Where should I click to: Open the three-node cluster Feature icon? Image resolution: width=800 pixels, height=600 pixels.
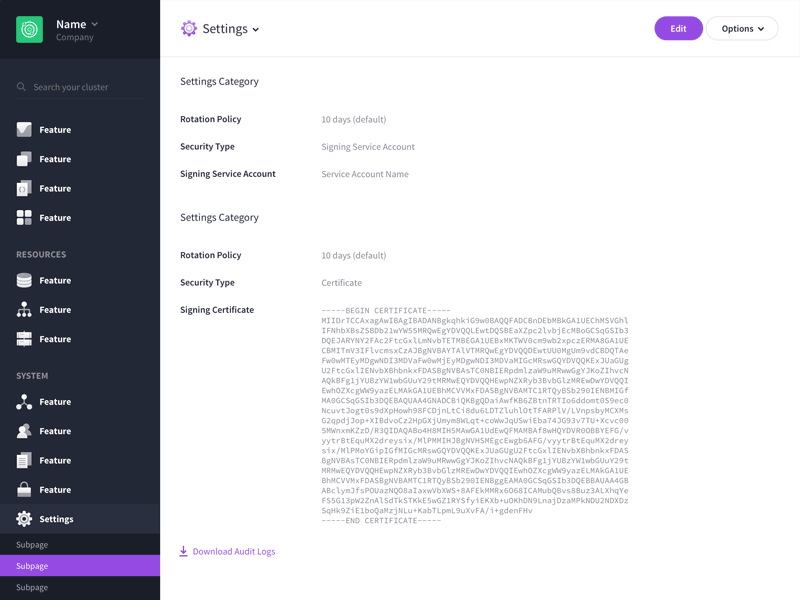point(24,402)
